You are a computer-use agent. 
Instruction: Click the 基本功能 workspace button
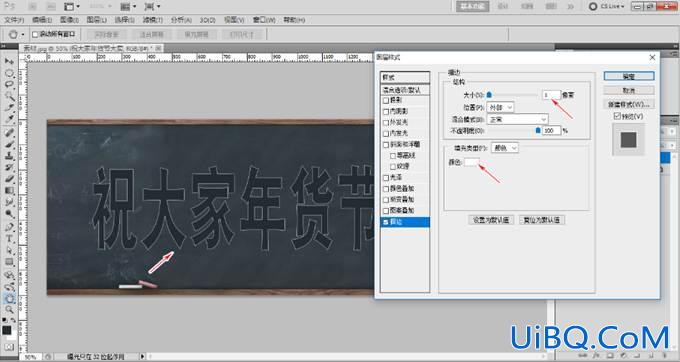coord(473,7)
